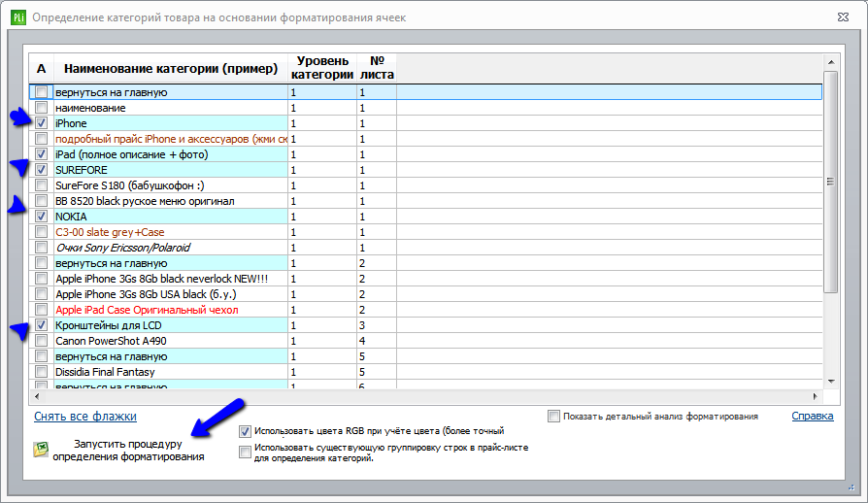Screen dimensions: 868x503
Task: Click the Снять все флажки link
Action: click(x=85, y=417)
